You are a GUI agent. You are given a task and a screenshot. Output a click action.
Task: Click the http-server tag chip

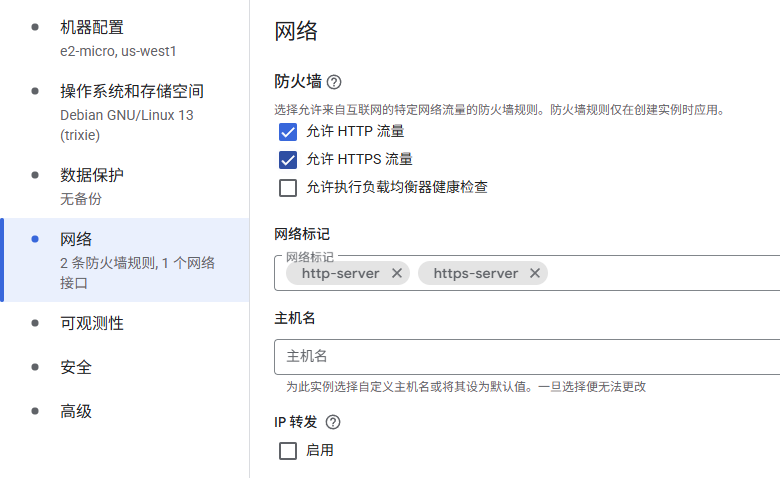[340, 273]
